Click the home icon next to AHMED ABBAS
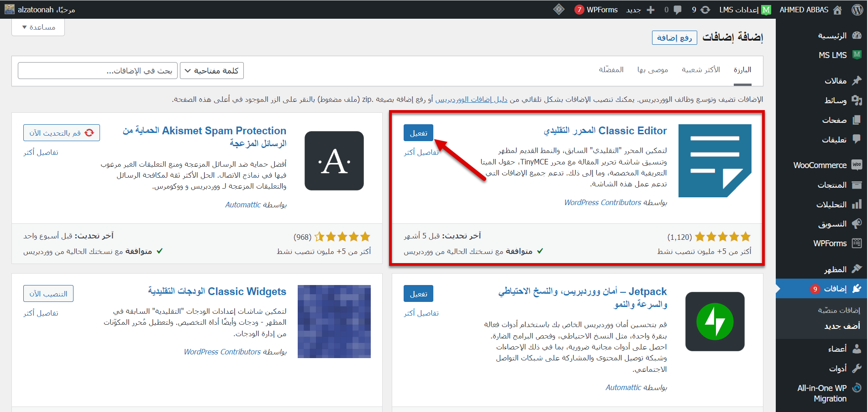 click(x=837, y=10)
